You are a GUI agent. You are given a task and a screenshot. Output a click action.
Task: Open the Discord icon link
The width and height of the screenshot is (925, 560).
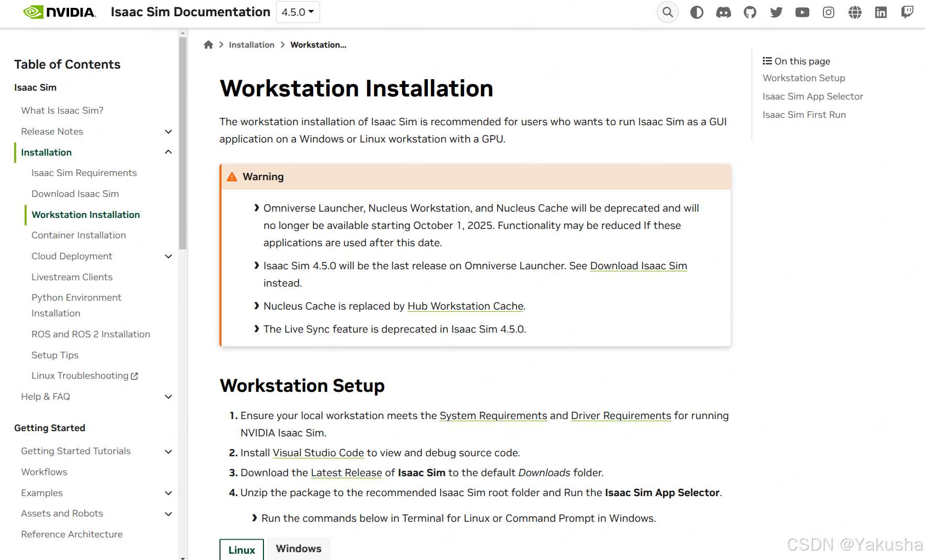click(x=723, y=12)
